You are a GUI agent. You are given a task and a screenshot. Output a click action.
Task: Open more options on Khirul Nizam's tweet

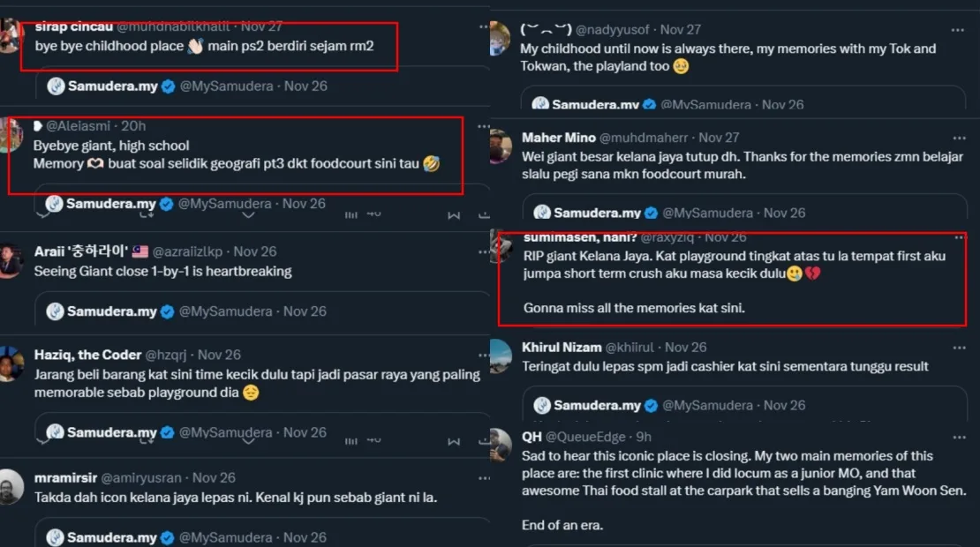point(958,348)
